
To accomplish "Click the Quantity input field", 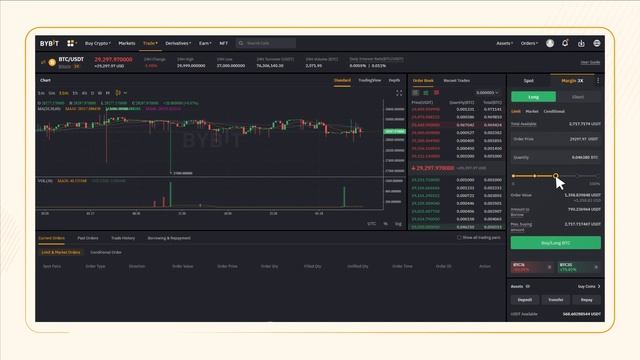I will click(x=556, y=158).
